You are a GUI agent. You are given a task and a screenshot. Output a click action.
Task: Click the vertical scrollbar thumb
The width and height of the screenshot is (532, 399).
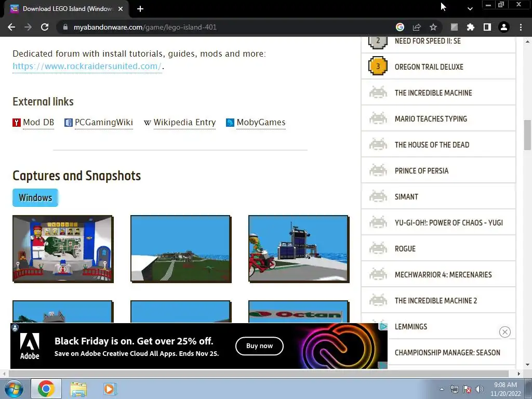tap(527, 135)
